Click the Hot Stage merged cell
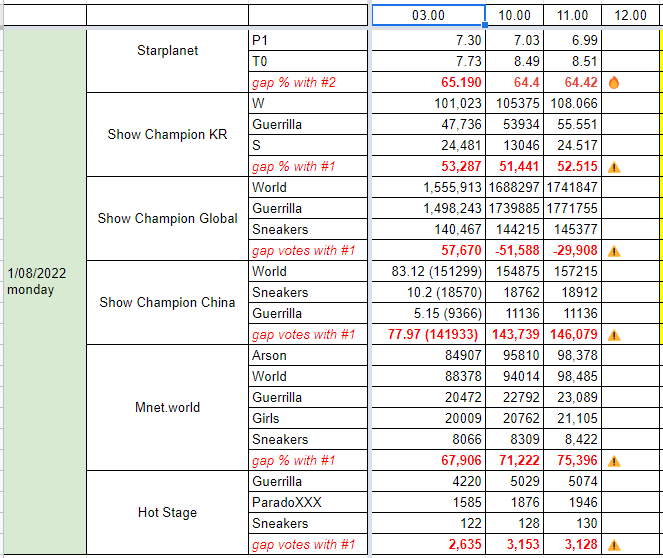The width and height of the screenshot is (663, 558). point(167,512)
